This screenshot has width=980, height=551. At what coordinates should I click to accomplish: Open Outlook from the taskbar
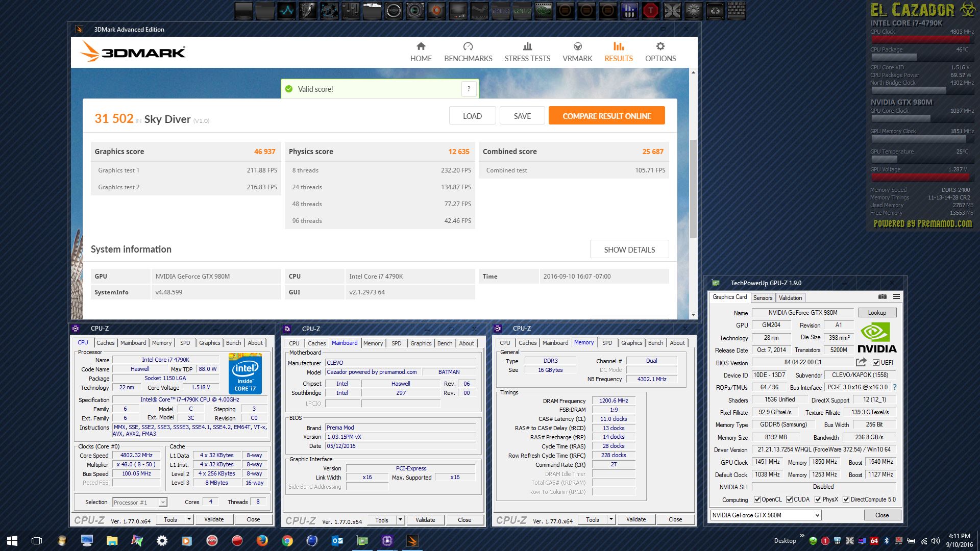pos(337,541)
